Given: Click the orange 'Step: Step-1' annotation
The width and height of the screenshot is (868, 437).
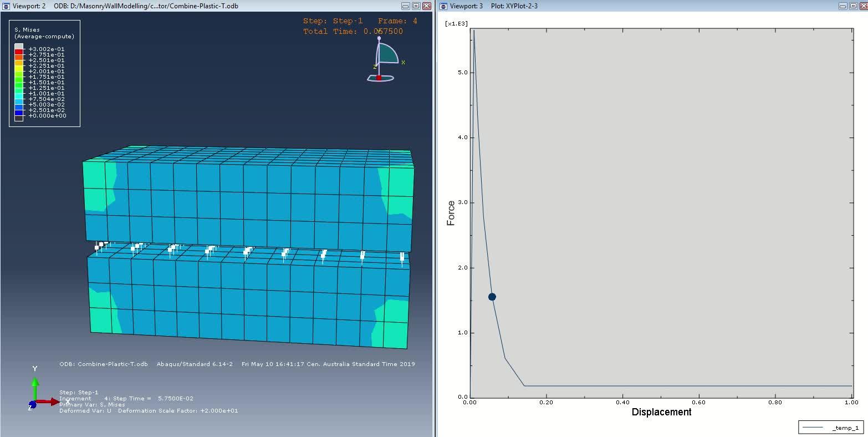Looking at the screenshot, I should pyautogui.click(x=333, y=21).
